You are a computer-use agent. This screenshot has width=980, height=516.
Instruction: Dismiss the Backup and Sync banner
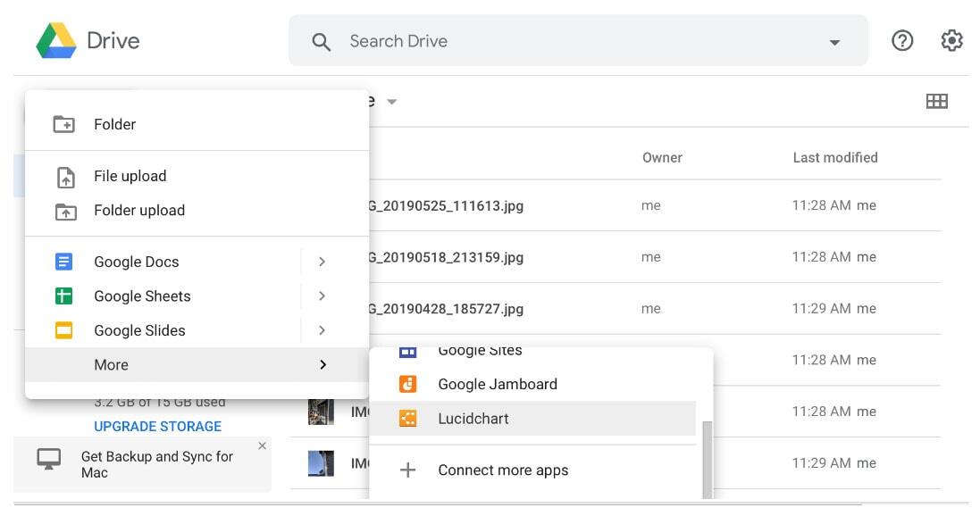tap(263, 445)
